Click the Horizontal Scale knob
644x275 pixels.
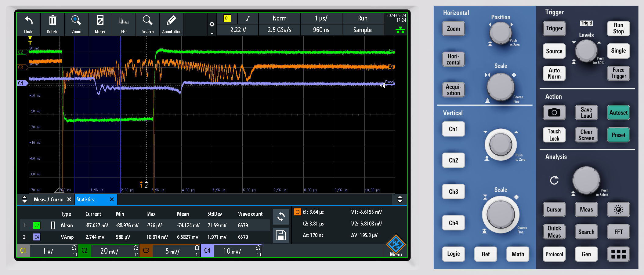pos(501,87)
